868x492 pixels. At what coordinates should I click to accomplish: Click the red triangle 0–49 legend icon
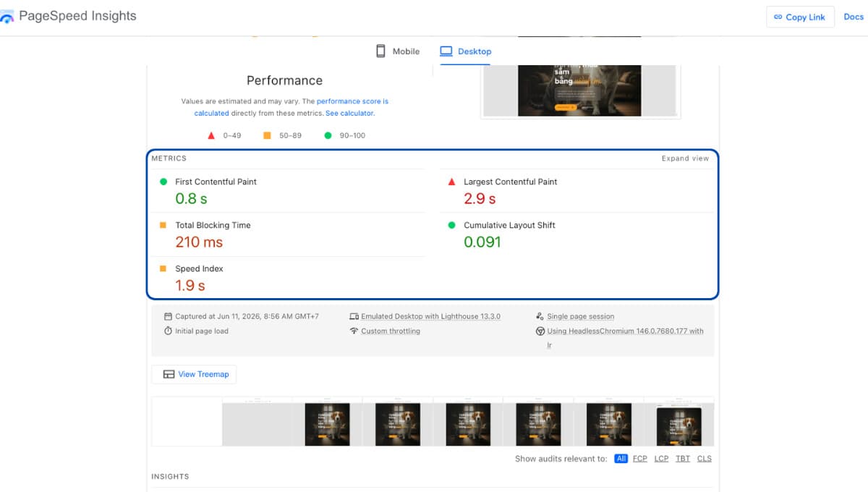coord(211,135)
